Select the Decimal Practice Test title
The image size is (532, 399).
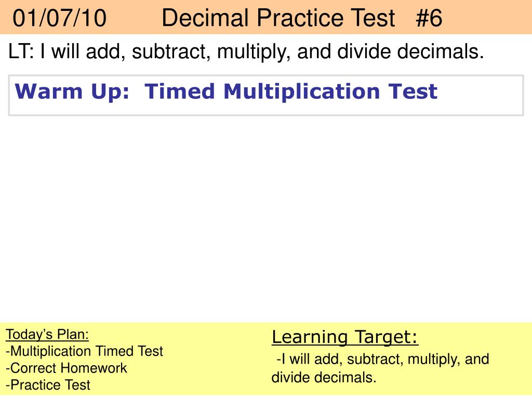[x=278, y=18]
